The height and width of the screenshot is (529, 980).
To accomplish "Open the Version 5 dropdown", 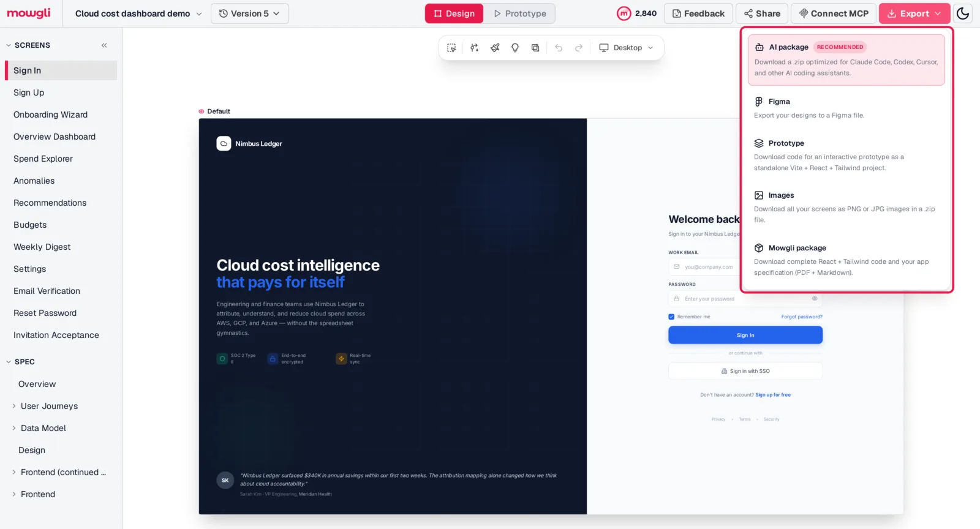I will click(249, 13).
